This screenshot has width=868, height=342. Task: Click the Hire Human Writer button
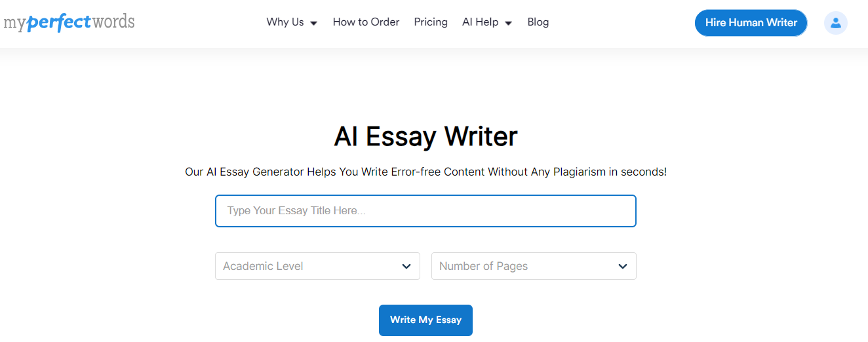tap(751, 23)
